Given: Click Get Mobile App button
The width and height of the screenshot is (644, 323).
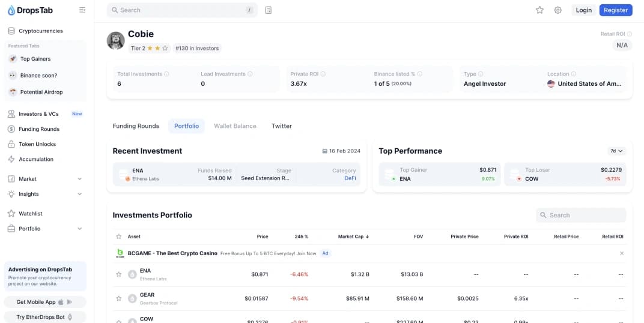Looking at the screenshot, I should [x=45, y=302].
